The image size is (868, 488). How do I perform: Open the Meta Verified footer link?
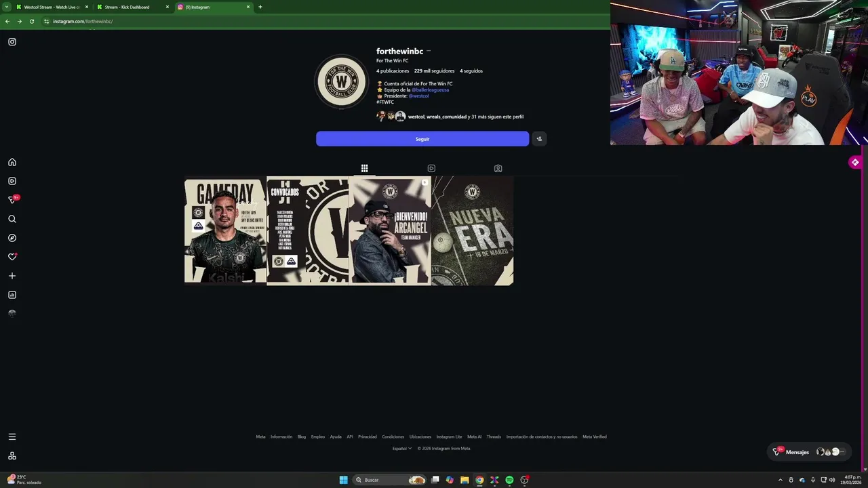595,437
